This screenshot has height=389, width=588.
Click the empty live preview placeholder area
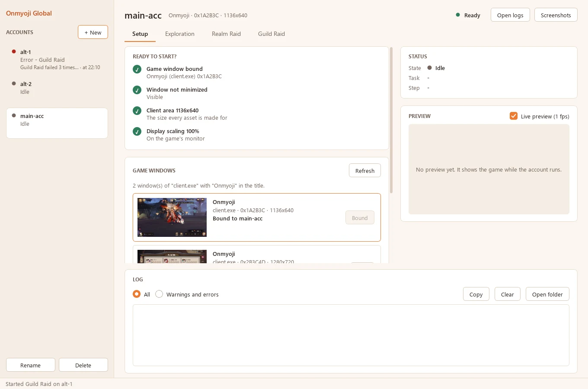pyautogui.click(x=489, y=169)
